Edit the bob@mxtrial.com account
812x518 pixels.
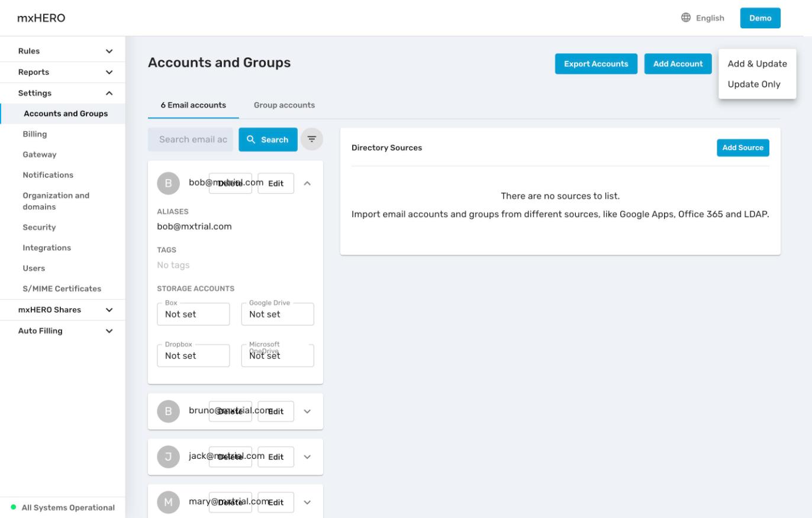click(276, 183)
